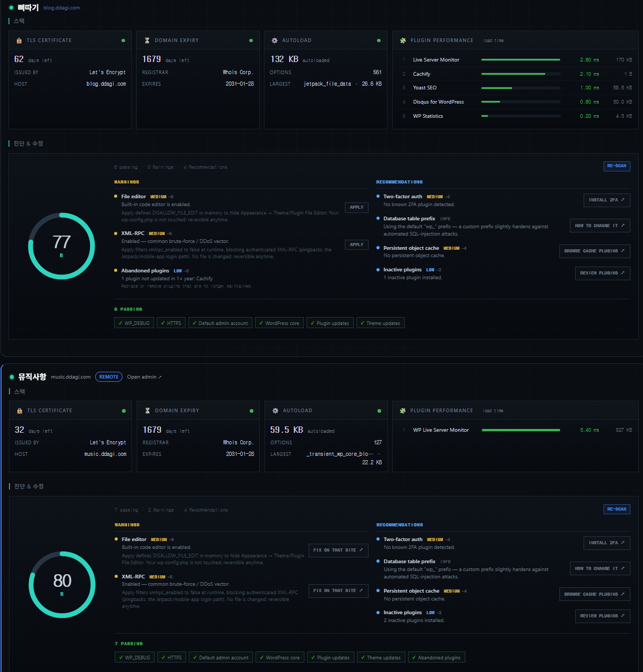Browse cache plugins for the music site

[595, 594]
